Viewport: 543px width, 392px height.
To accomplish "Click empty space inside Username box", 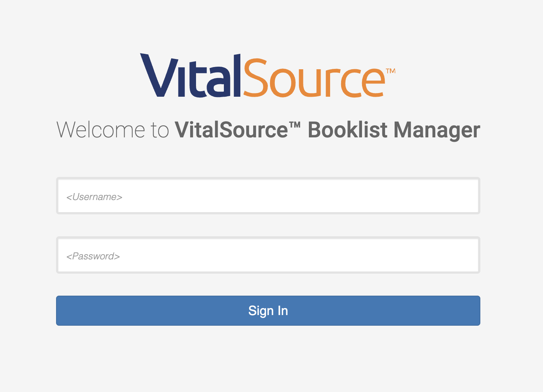I will point(300,196).
